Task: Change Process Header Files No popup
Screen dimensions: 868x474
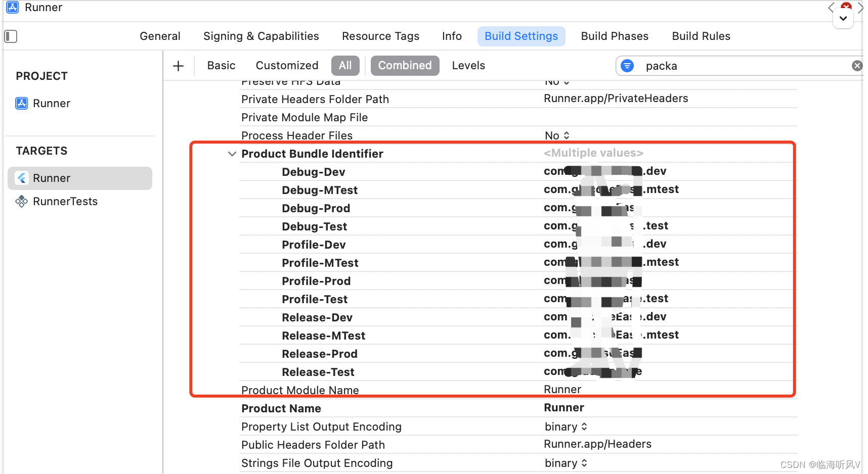Action: [x=557, y=135]
